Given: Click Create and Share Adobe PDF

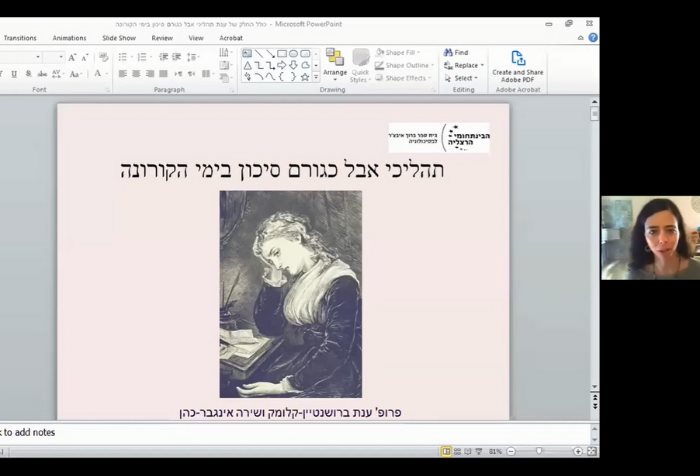Looking at the screenshot, I should click(518, 66).
